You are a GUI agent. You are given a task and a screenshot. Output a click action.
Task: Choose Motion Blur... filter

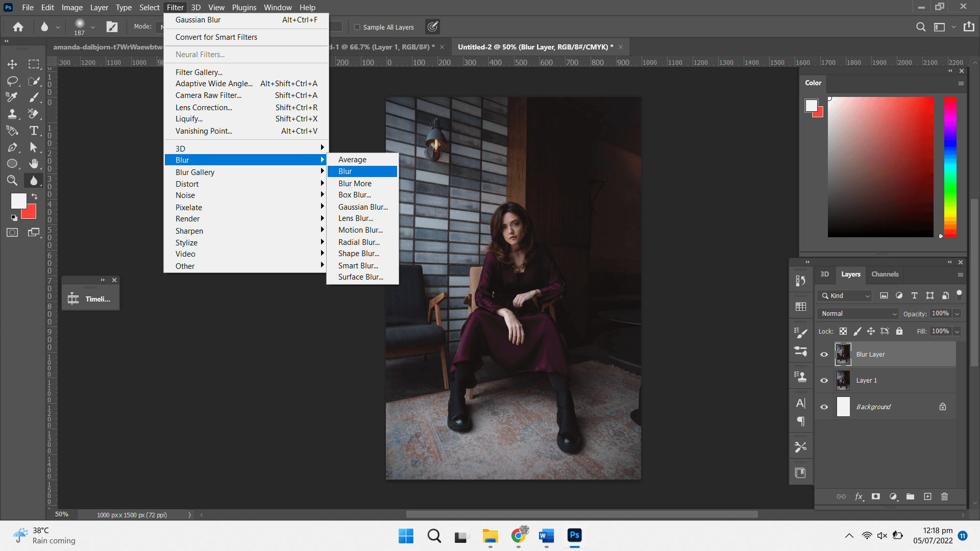[x=363, y=230]
